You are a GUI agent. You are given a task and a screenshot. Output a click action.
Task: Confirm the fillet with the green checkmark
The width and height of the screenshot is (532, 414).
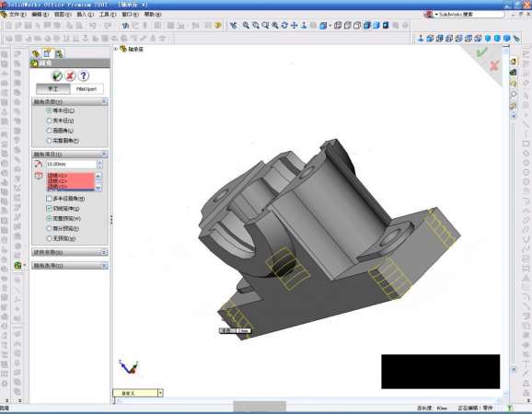(x=57, y=76)
